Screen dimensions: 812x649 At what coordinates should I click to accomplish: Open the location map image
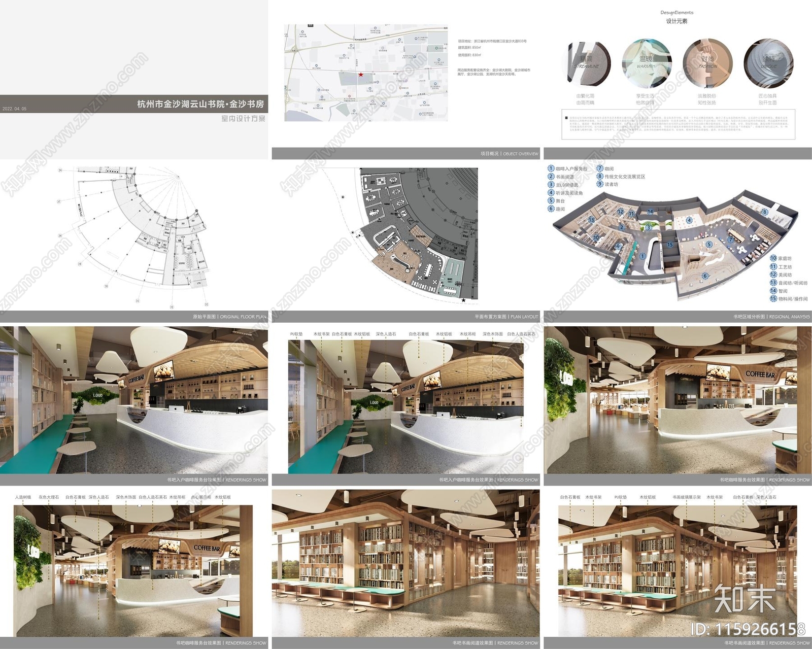click(x=366, y=73)
